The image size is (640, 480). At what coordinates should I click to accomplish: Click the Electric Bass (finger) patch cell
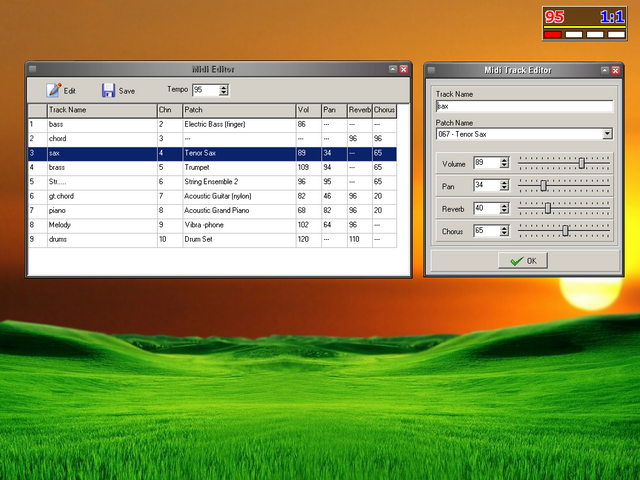(x=239, y=124)
